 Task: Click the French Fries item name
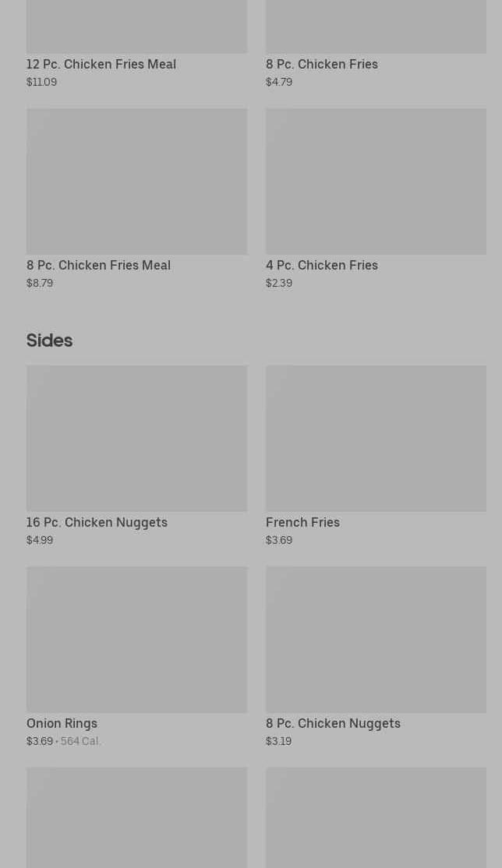coord(302,522)
